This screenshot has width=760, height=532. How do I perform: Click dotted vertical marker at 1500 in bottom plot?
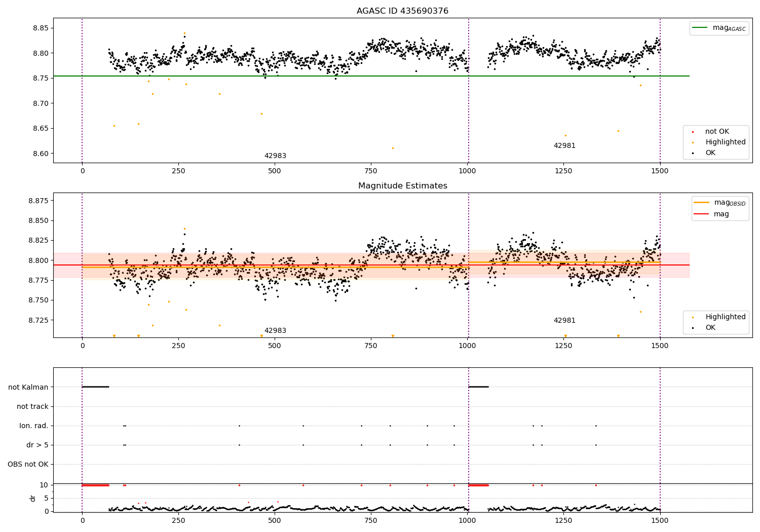pyautogui.click(x=660, y=439)
